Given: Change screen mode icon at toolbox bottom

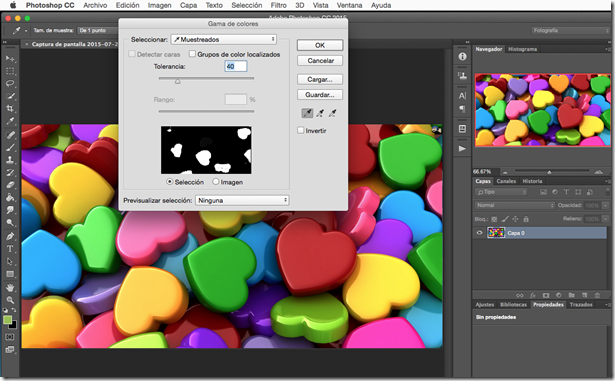Looking at the screenshot, I should click(x=10, y=349).
